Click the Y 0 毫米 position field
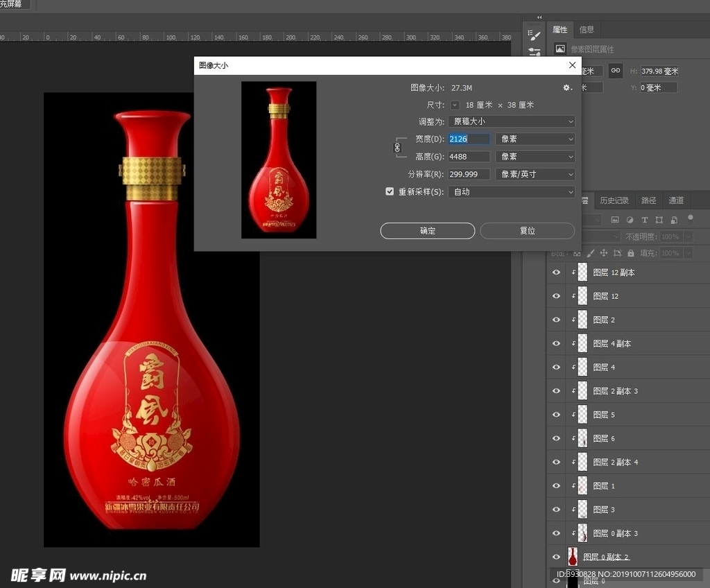The image size is (710, 588). click(x=659, y=87)
